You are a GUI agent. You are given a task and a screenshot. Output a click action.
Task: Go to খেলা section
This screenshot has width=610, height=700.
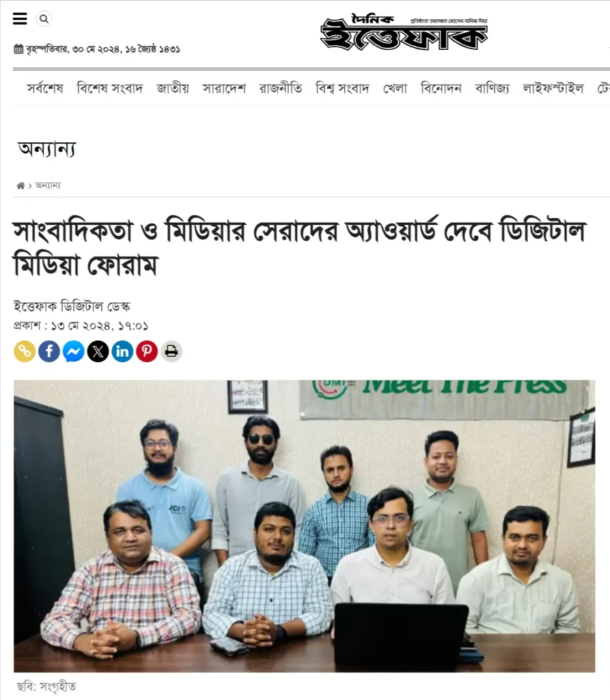pos(395,88)
